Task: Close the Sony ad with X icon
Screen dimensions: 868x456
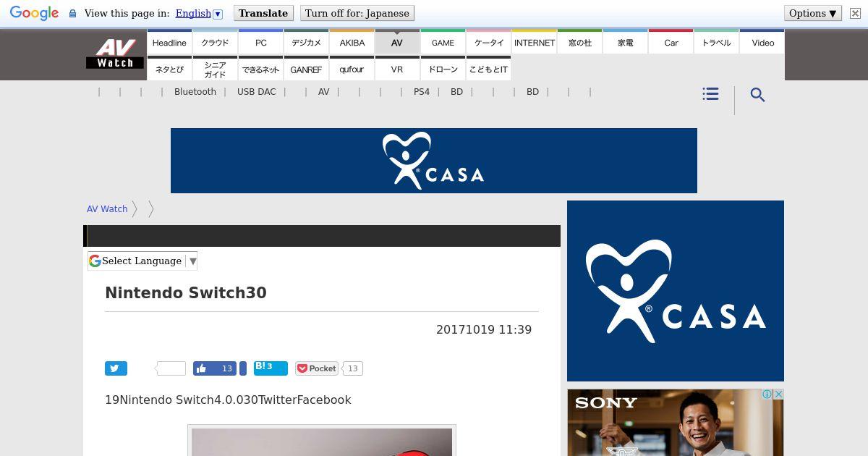Action: point(778,394)
